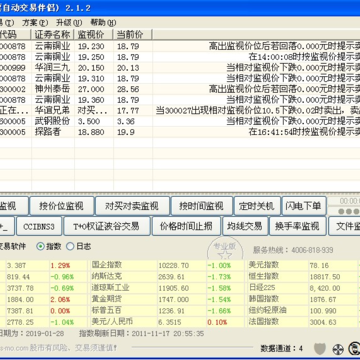Click the 定时关机 button
360x360 pixels.
(x=257, y=206)
